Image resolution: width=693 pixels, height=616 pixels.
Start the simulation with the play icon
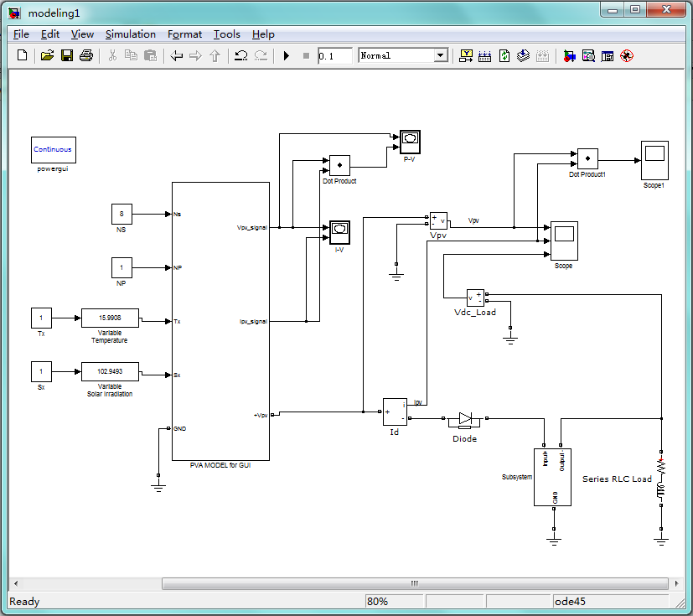285,55
